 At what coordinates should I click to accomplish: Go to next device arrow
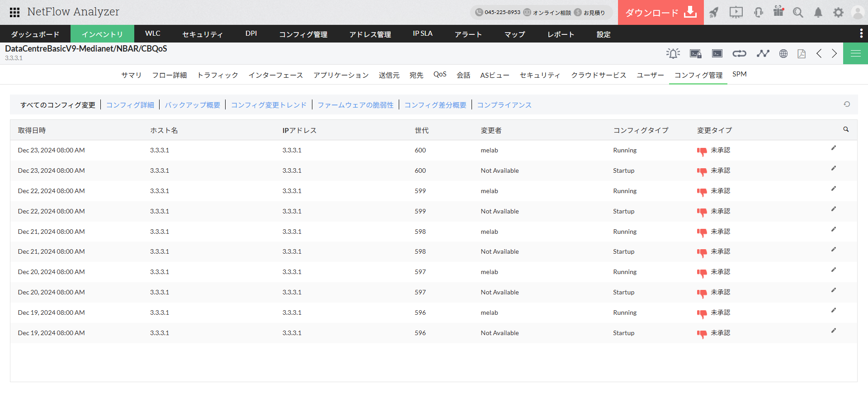pyautogui.click(x=834, y=53)
